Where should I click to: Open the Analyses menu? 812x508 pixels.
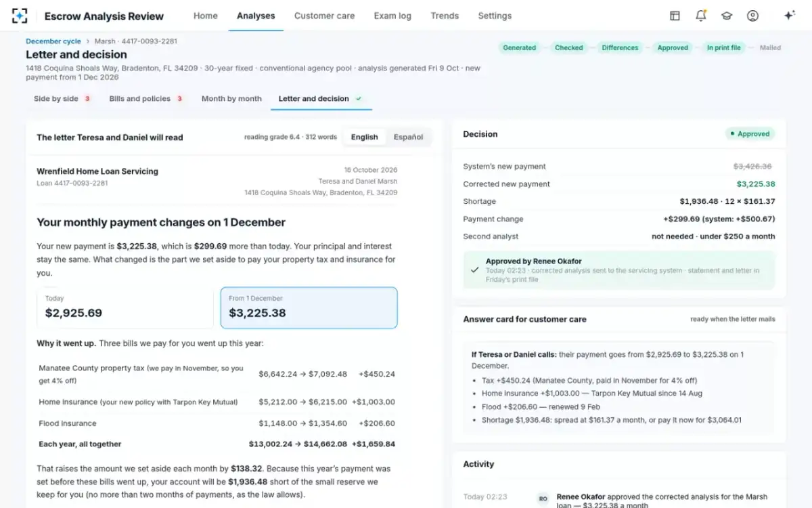(256, 16)
